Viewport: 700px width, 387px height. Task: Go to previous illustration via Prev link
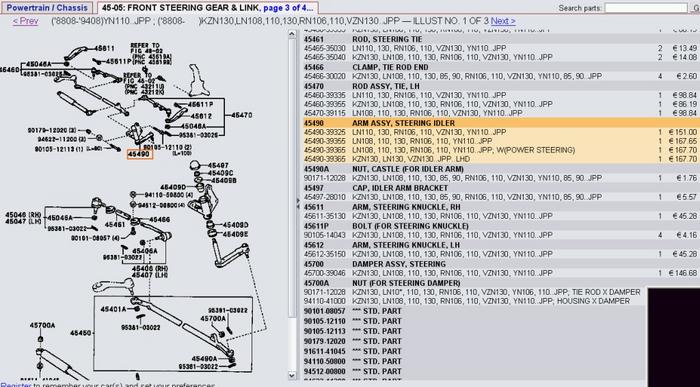click(25, 21)
